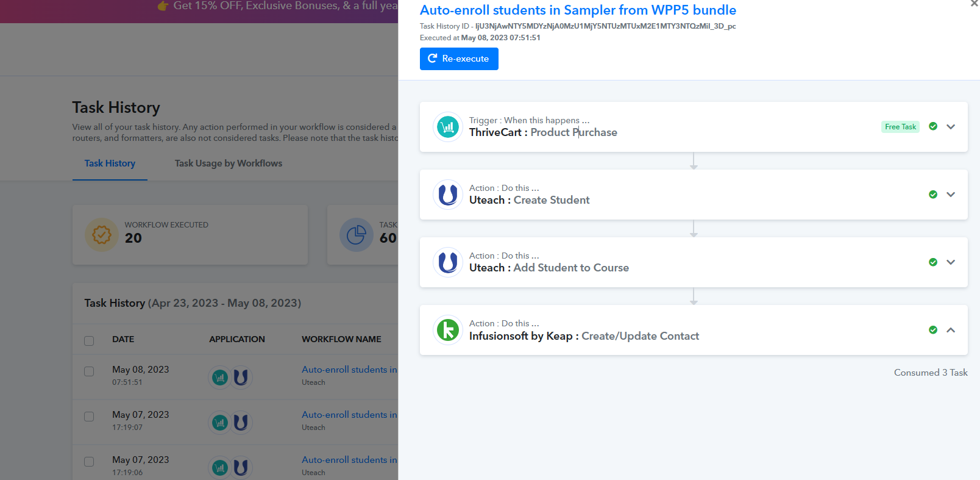Image resolution: width=980 pixels, height=480 pixels.
Task: Click the Re-execute button
Action: pyautogui.click(x=459, y=59)
